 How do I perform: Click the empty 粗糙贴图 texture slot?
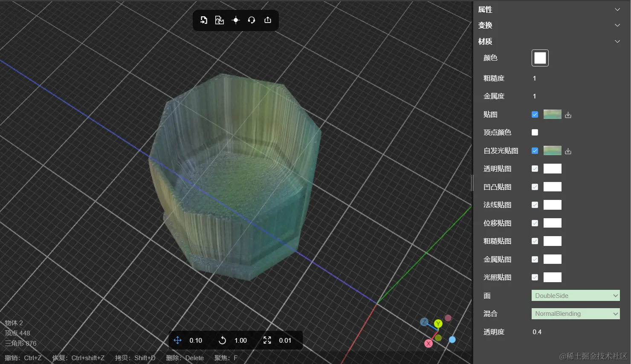pos(553,241)
